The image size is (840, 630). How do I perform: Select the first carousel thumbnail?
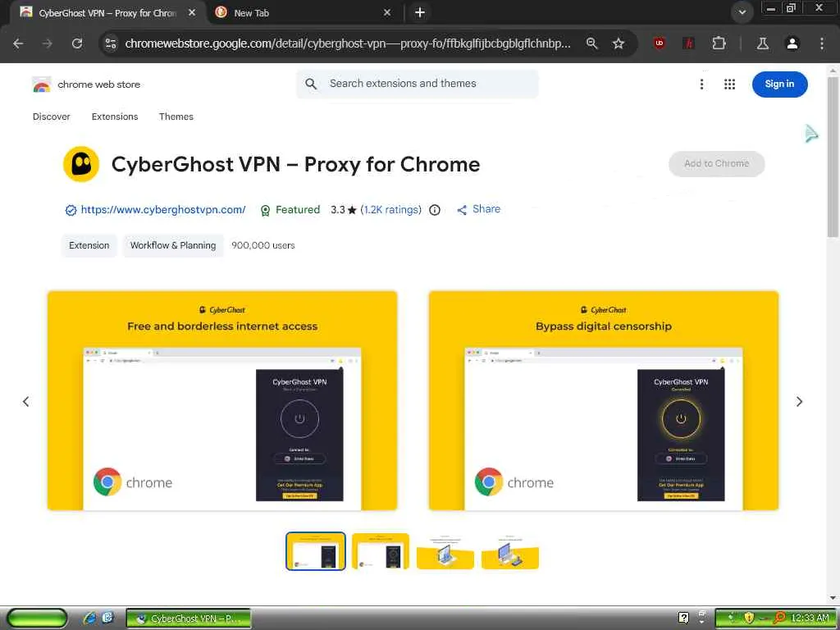(316, 551)
